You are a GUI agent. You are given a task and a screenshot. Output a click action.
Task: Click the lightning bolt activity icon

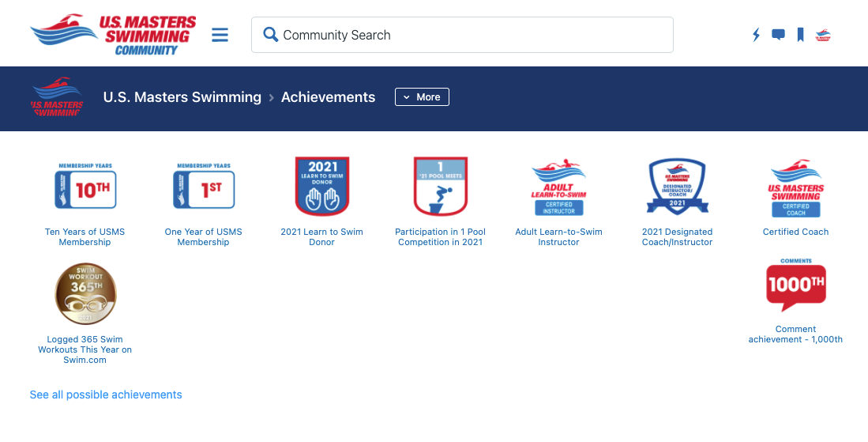(756, 35)
